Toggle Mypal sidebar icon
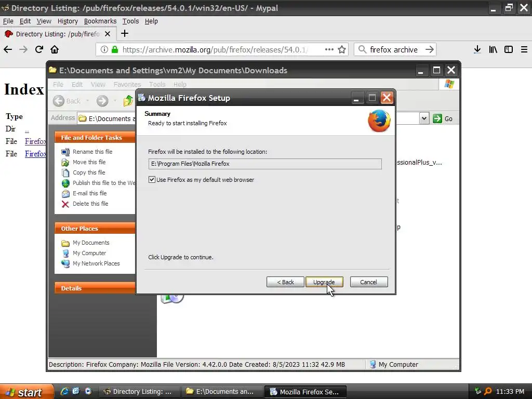The height and width of the screenshot is (399, 532). click(x=509, y=49)
